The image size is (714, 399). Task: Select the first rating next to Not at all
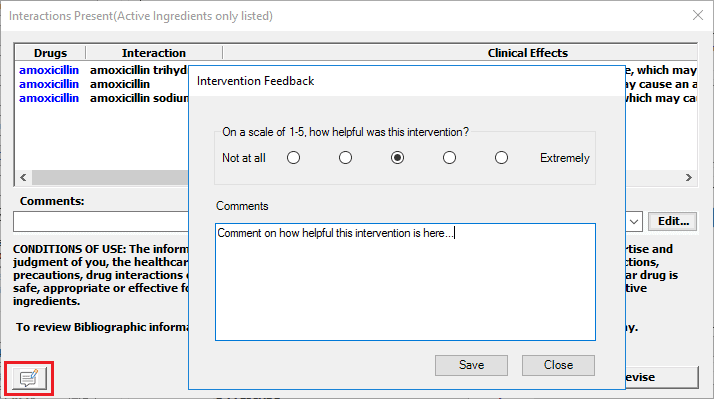point(293,158)
